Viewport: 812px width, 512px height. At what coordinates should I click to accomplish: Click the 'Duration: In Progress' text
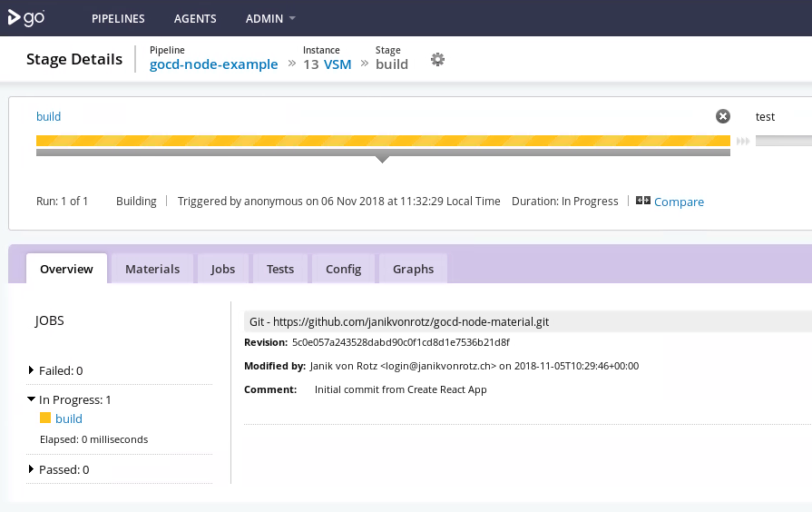click(x=565, y=201)
